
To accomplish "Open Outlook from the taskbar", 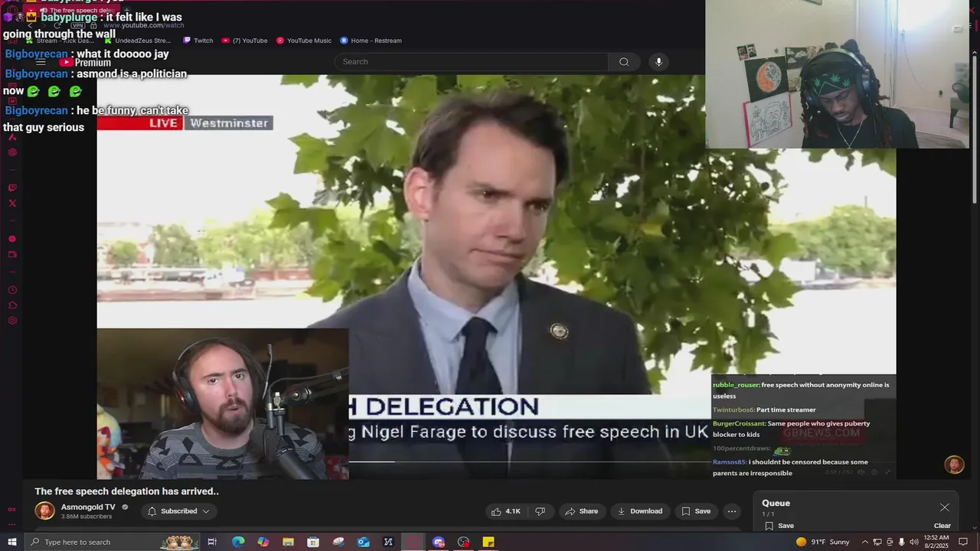I will tap(364, 542).
